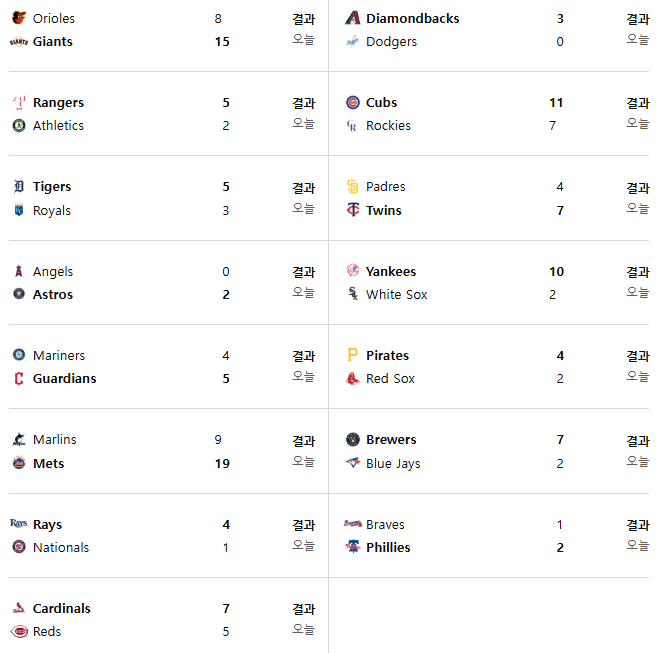Click the Orioles team logo

click(19, 18)
